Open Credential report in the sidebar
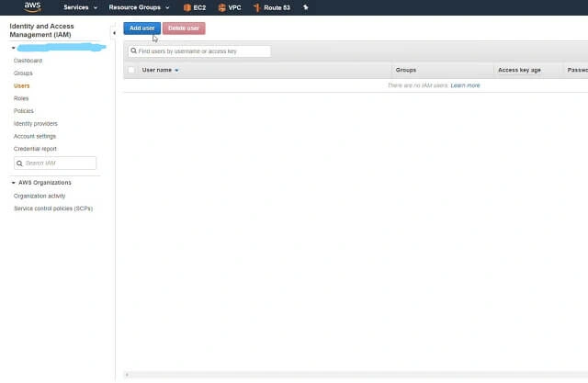The width and height of the screenshot is (588, 383). pos(35,149)
